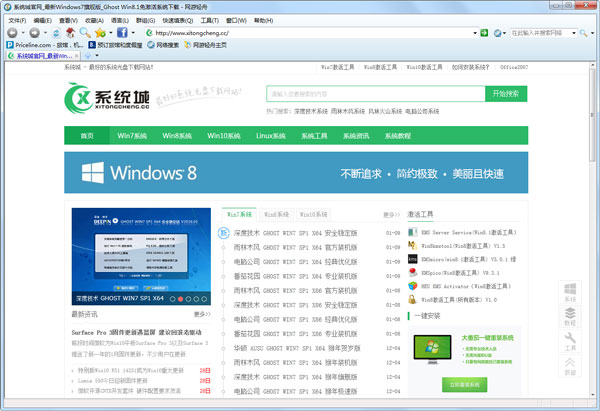Click the Facebook icon in the toolbar

[x=122, y=33]
